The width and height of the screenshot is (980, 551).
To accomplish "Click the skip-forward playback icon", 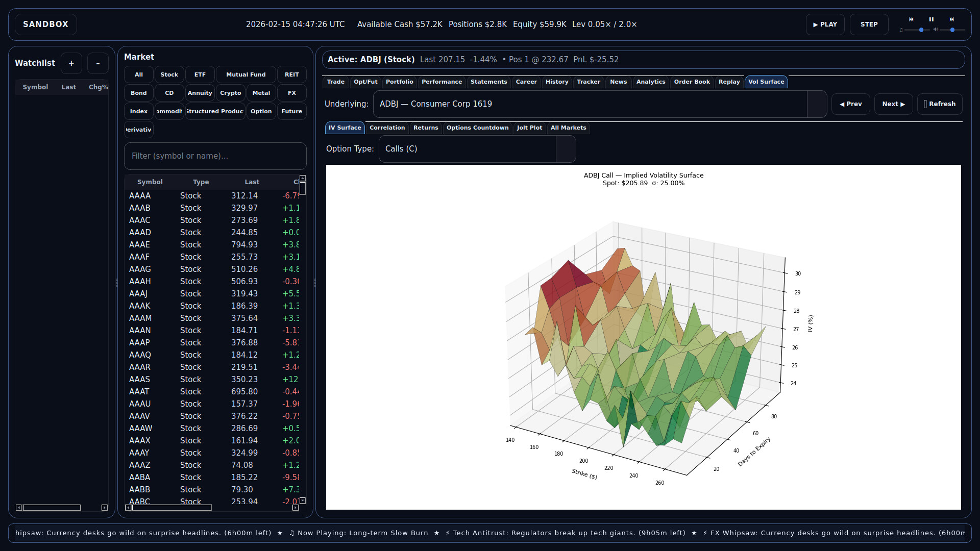I will (x=952, y=19).
